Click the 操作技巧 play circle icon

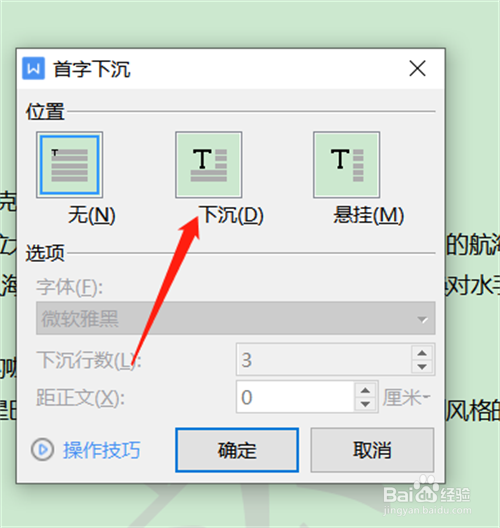coord(42,450)
